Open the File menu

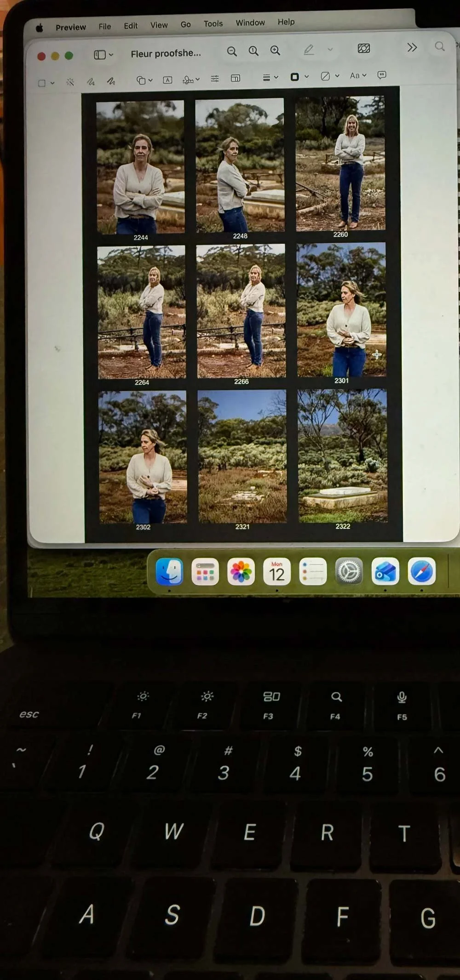105,26
